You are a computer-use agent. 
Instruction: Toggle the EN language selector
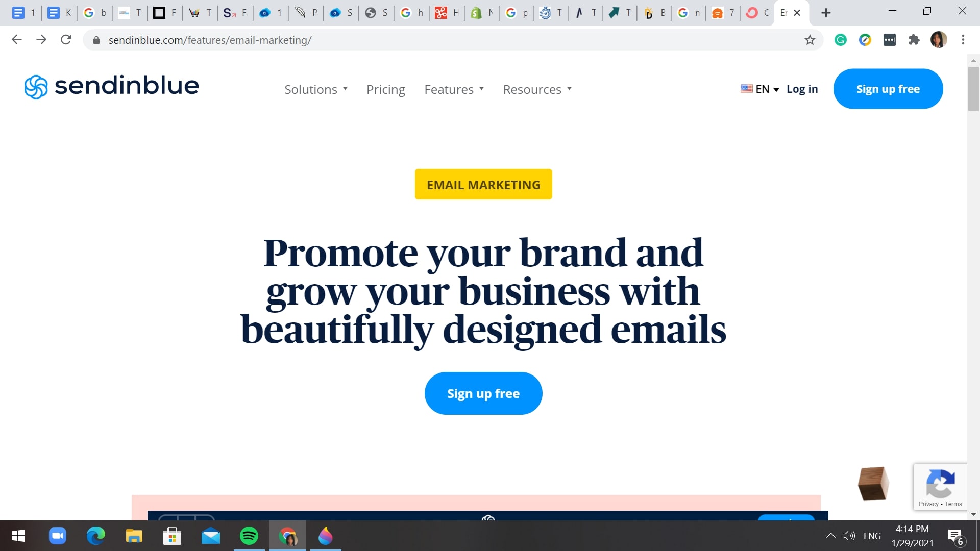click(x=758, y=89)
